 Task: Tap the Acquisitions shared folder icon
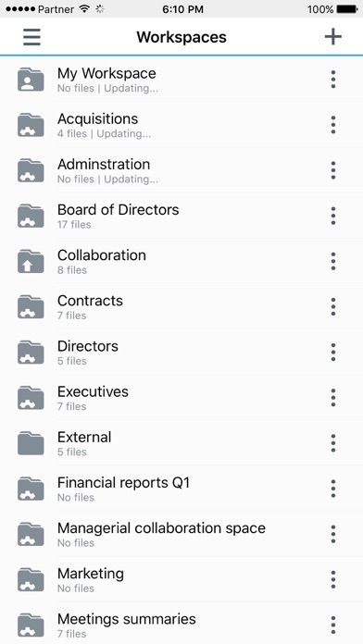[x=31, y=125]
